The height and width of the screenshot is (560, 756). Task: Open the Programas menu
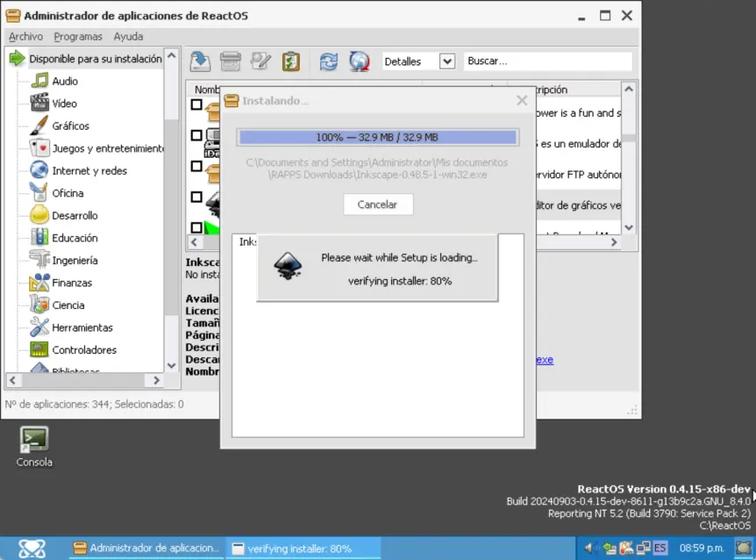coord(78,37)
